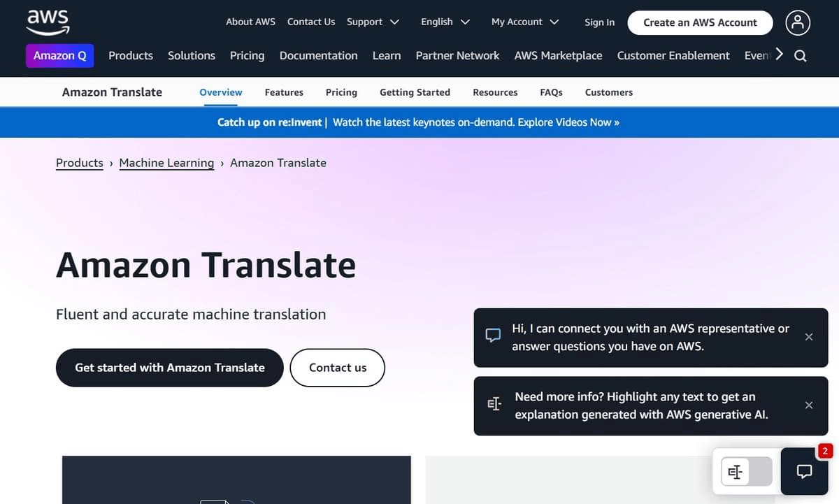Expand the My Account dropdown
This screenshot has width=839, height=504.
pyautogui.click(x=525, y=22)
